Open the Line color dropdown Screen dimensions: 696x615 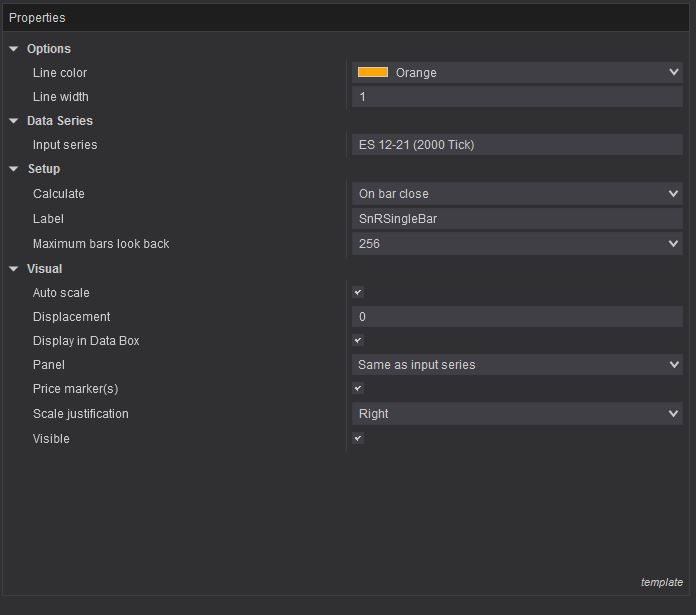[x=673, y=73]
